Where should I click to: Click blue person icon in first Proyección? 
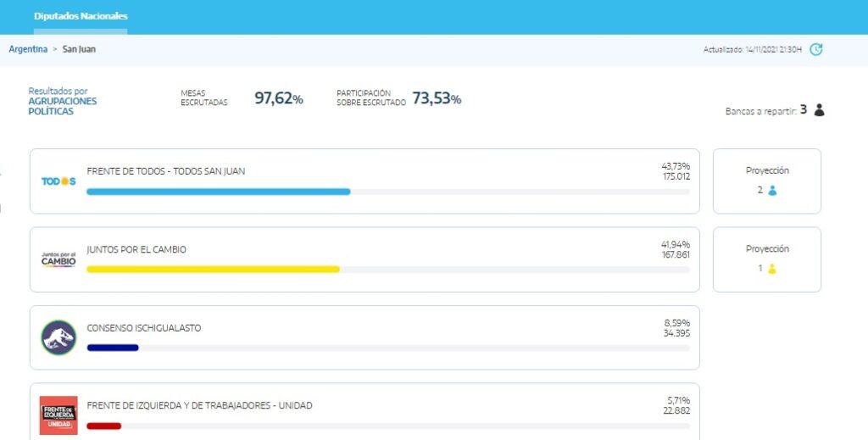tap(772, 191)
